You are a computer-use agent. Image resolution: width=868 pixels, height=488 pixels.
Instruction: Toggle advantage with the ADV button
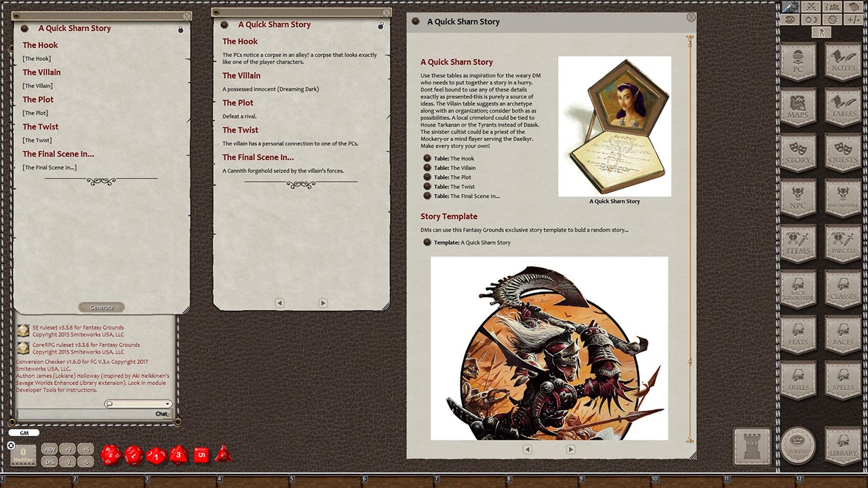coord(50,449)
